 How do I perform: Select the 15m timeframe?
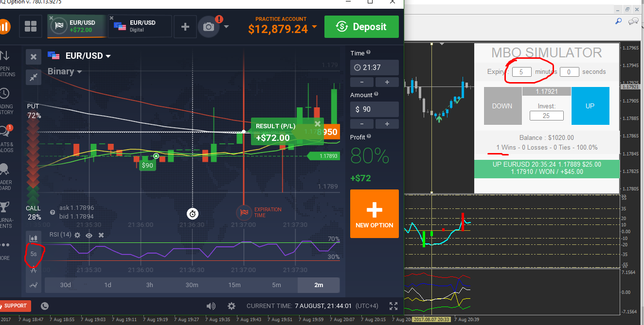point(234,285)
